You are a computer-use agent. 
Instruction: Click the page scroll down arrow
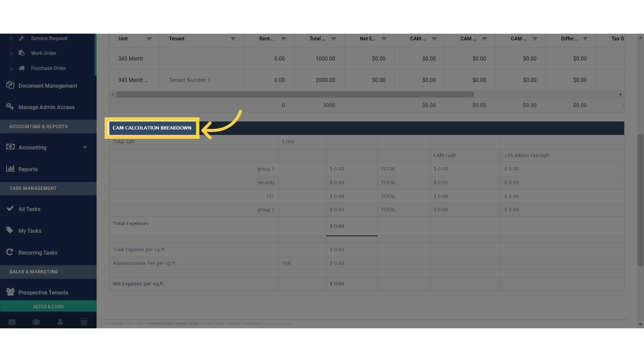640,324
